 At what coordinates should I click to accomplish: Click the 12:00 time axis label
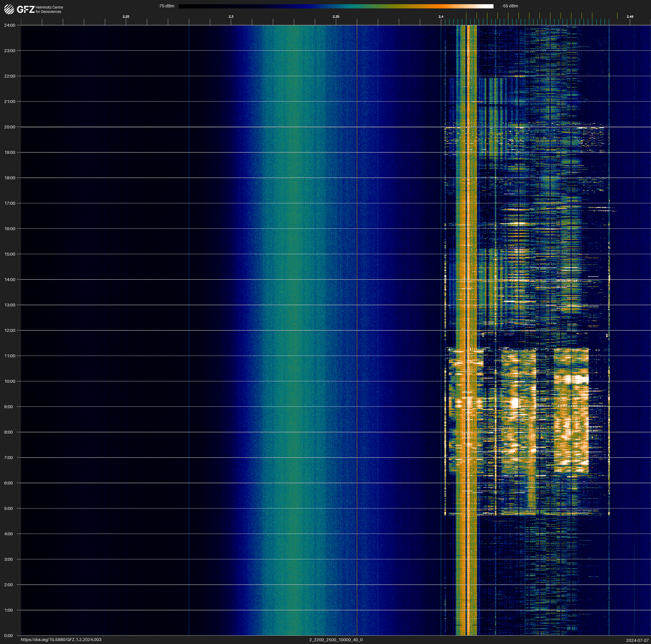coord(10,330)
